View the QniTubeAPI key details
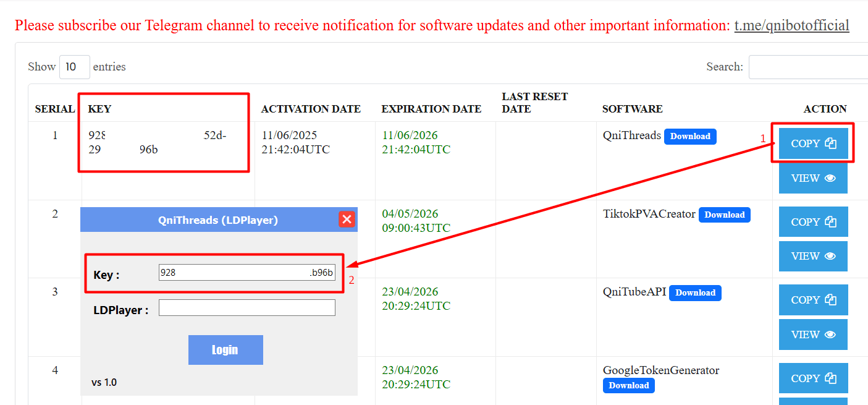868x405 pixels. [813, 335]
